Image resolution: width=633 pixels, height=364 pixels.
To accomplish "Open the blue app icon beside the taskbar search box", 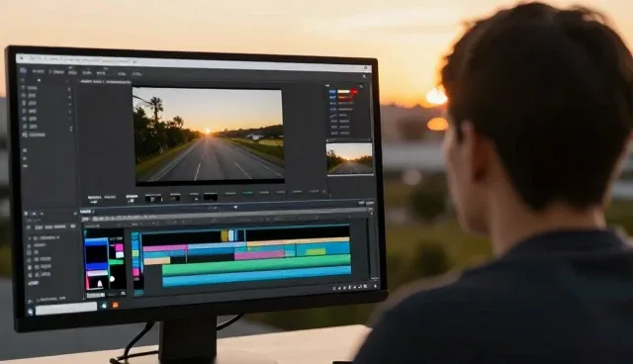I will (x=104, y=306).
